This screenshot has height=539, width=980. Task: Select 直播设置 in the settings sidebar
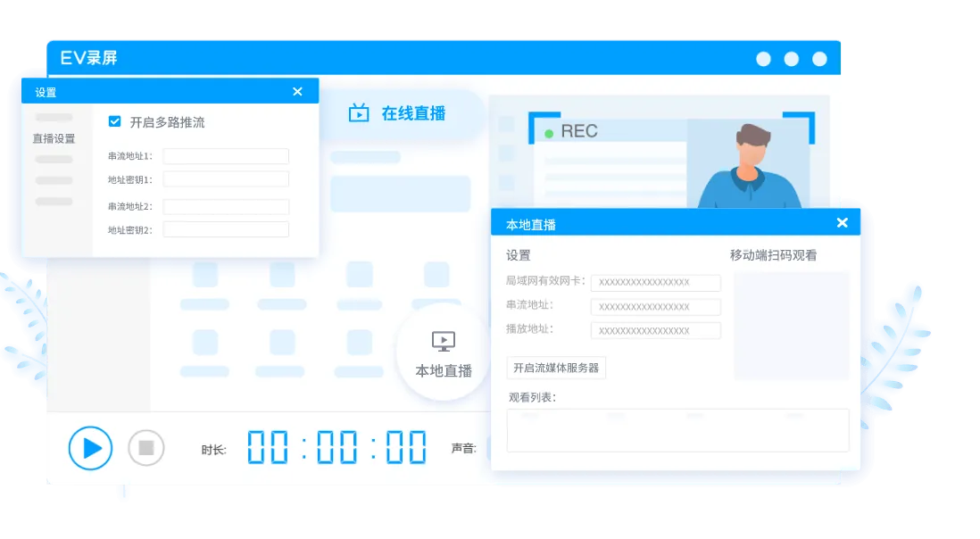click(55, 138)
